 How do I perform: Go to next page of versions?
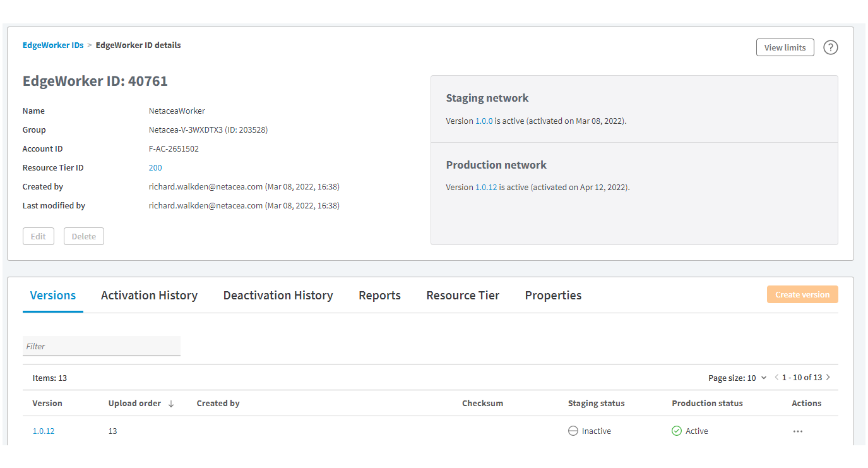(828, 378)
